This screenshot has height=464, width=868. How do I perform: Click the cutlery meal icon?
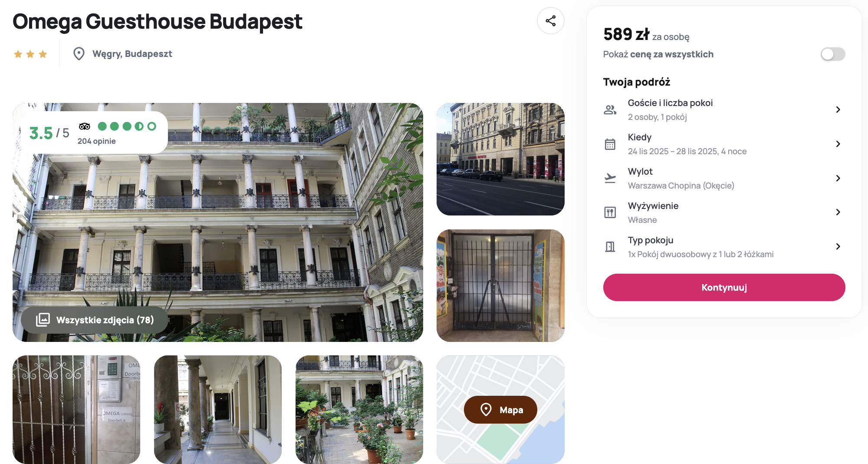click(x=610, y=212)
